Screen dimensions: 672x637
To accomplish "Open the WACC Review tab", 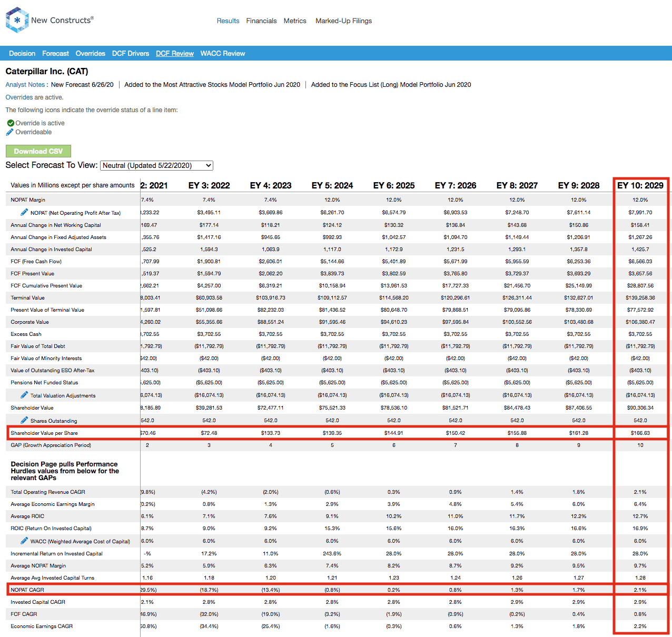I will 223,54.
